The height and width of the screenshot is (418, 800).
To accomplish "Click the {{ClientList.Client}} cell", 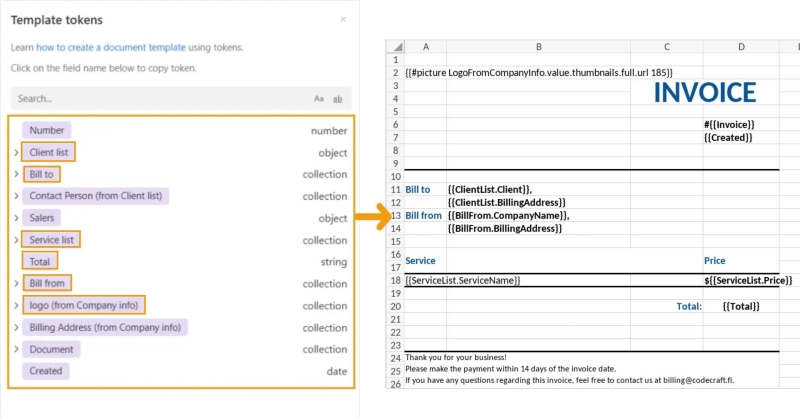I will (x=538, y=189).
